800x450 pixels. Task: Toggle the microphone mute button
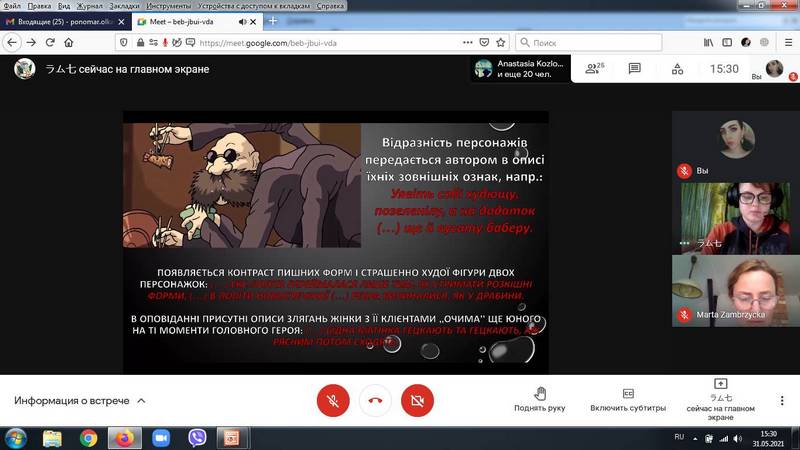[333, 401]
